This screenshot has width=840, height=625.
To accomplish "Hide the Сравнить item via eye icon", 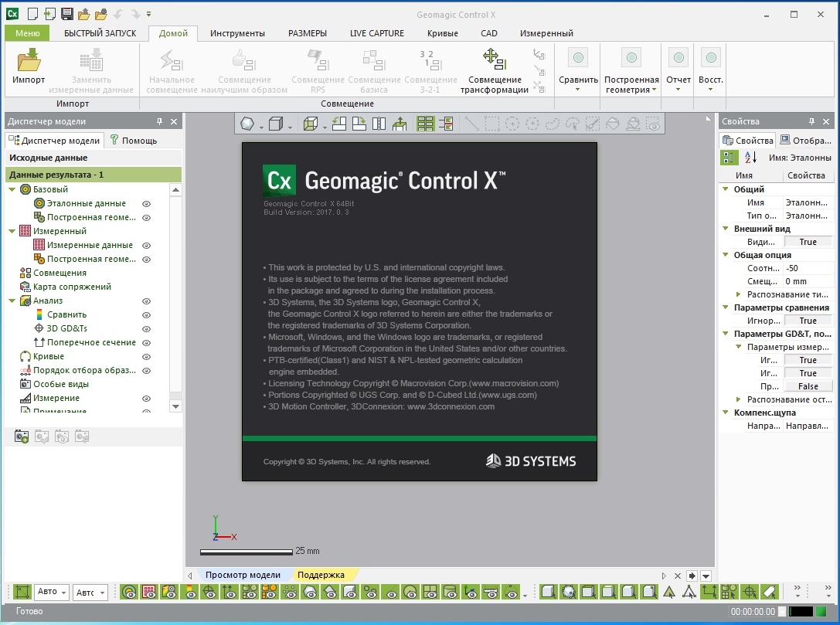I will (x=146, y=315).
